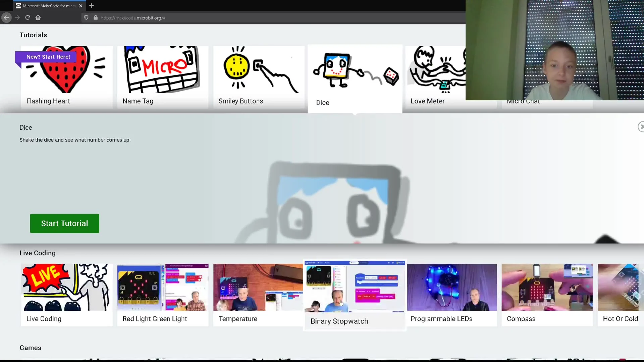Click the Start Tutorial button
This screenshot has width=644, height=362.
click(x=64, y=223)
